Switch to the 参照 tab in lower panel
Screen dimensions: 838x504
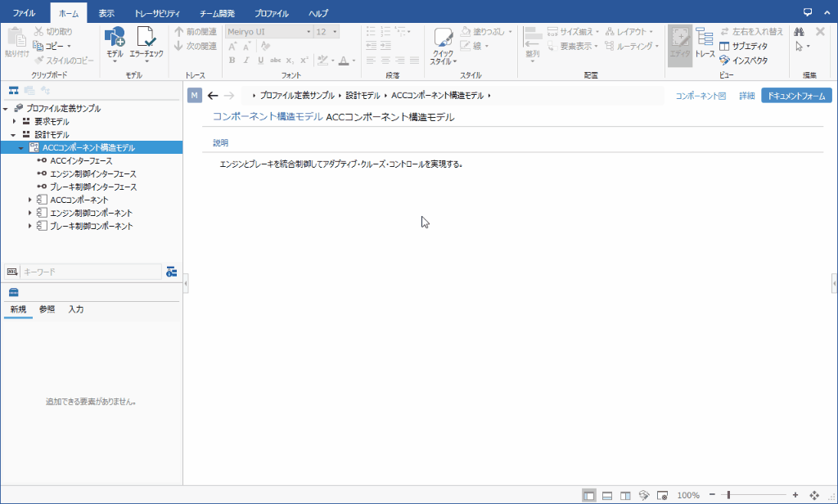[x=47, y=309]
